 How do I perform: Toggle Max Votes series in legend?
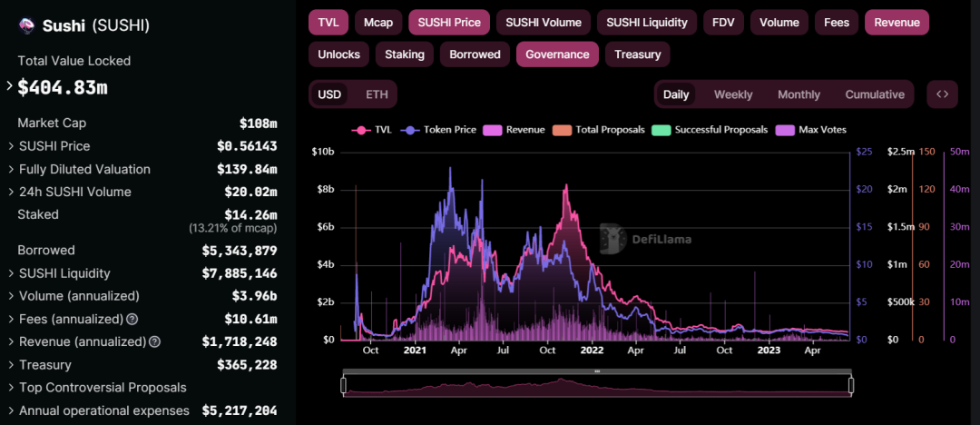(811, 130)
